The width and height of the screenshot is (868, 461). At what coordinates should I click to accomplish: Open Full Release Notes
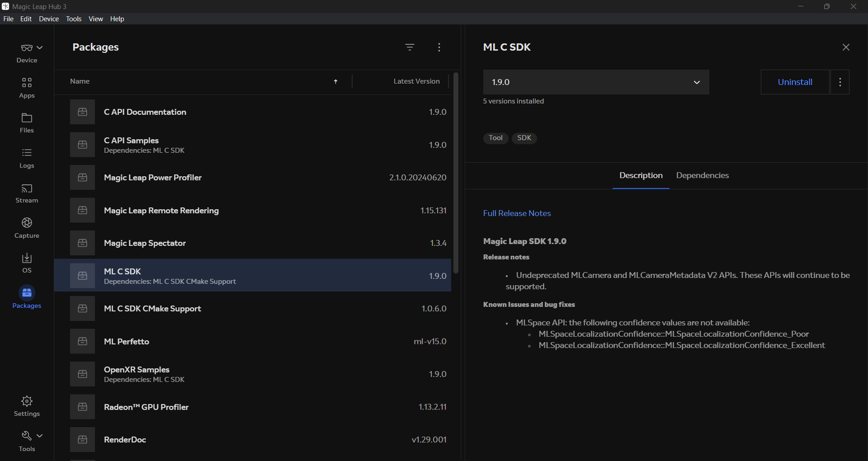click(516, 213)
